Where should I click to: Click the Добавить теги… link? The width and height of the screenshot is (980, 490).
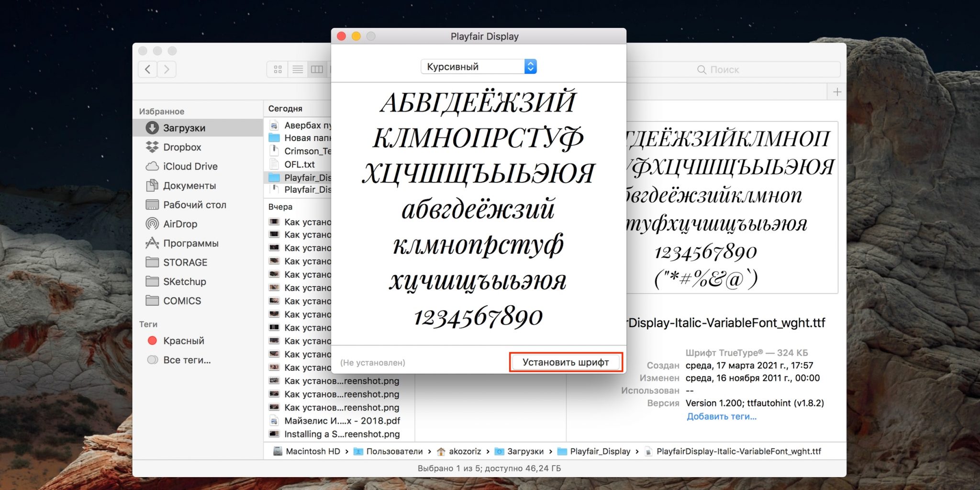pyautogui.click(x=722, y=416)
